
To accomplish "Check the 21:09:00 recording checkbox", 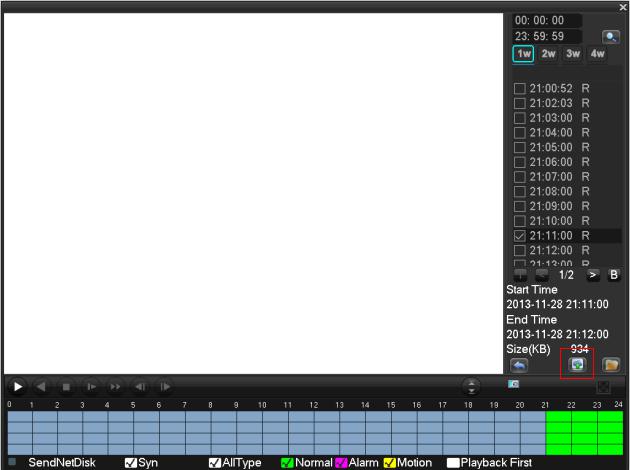I will pyautogui.click(x=520, y=206).
